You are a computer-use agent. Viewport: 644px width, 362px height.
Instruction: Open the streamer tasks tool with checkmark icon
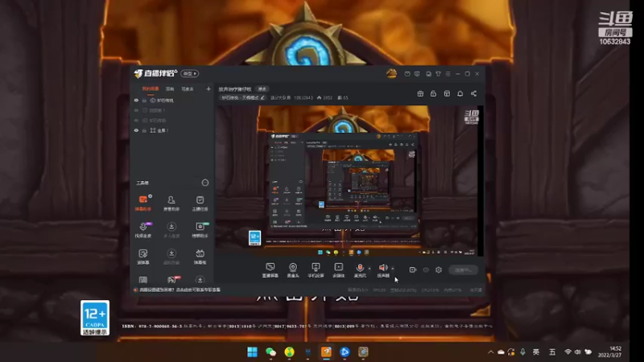[200, 203]
